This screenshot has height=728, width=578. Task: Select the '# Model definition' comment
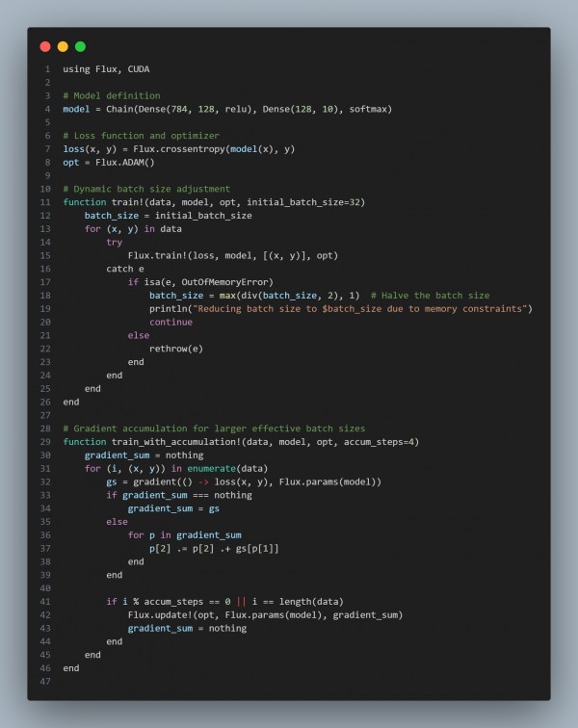pyautogui.click(x=112, y=95)
